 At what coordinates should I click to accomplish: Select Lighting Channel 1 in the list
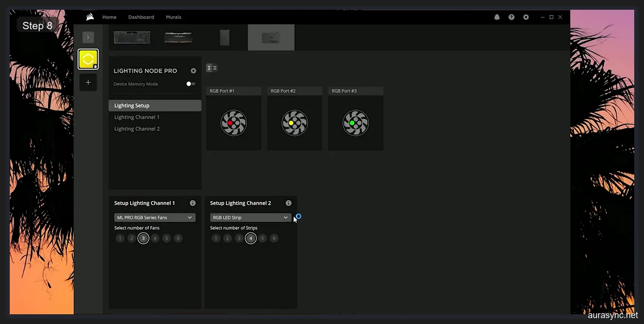tap(137, 117)
